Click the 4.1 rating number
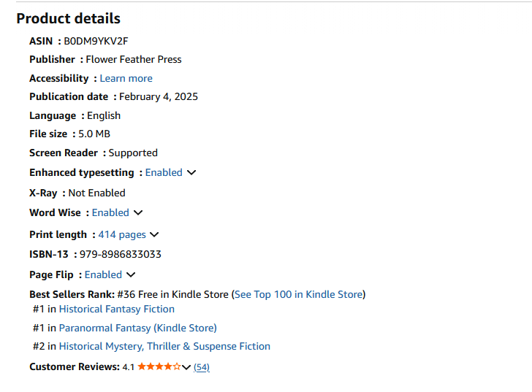Image resolution: width=532 pixels, height=392 pixels. coord(129,367)
